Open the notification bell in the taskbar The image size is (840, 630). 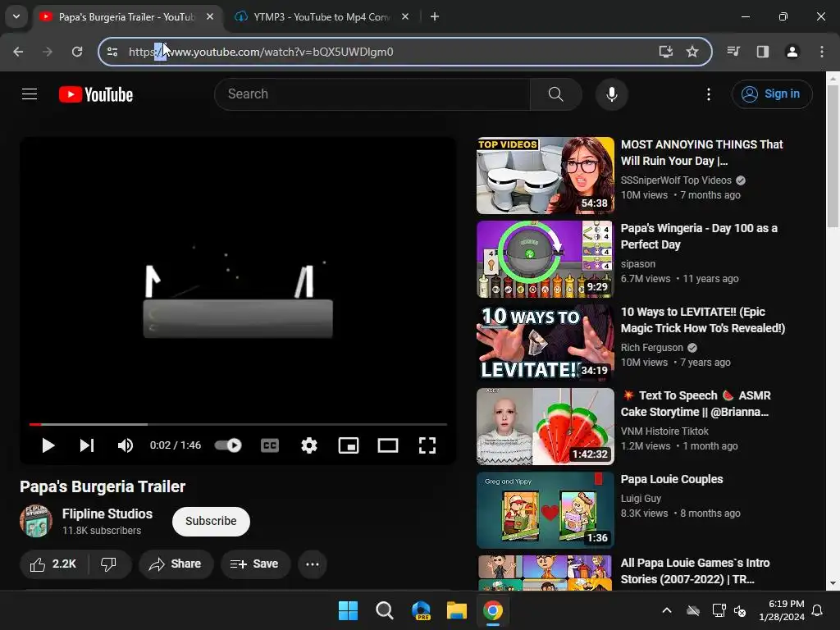[x=818, y=610]
